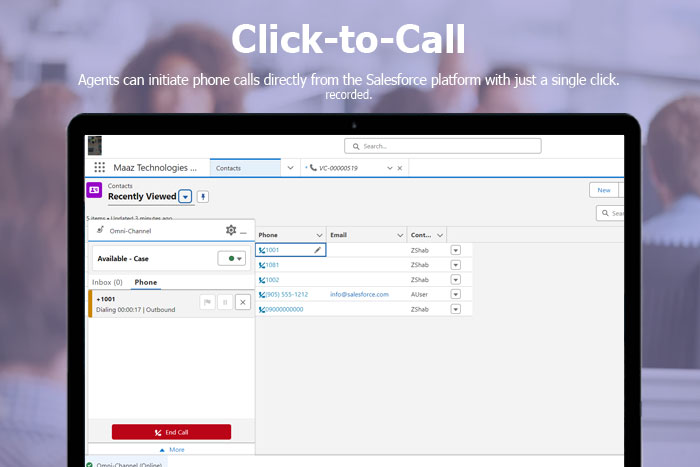Dismiss the +1001 call item
The width and height of the screenshot is (700, 467).
tap(243, 302)
